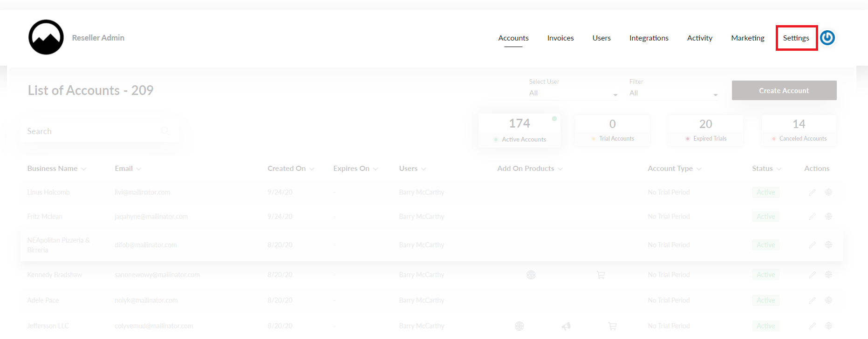Select the 0 Trial Accounts card

[613, 130]
